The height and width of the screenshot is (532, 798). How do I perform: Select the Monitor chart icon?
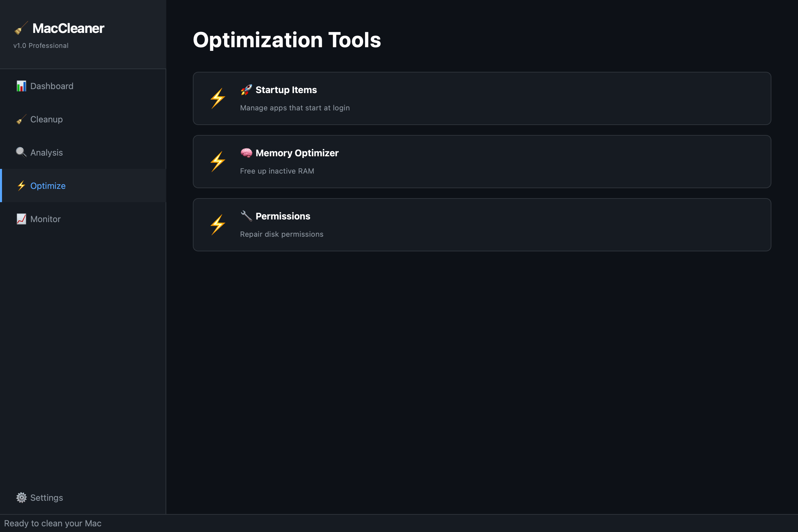click(21, 219)
